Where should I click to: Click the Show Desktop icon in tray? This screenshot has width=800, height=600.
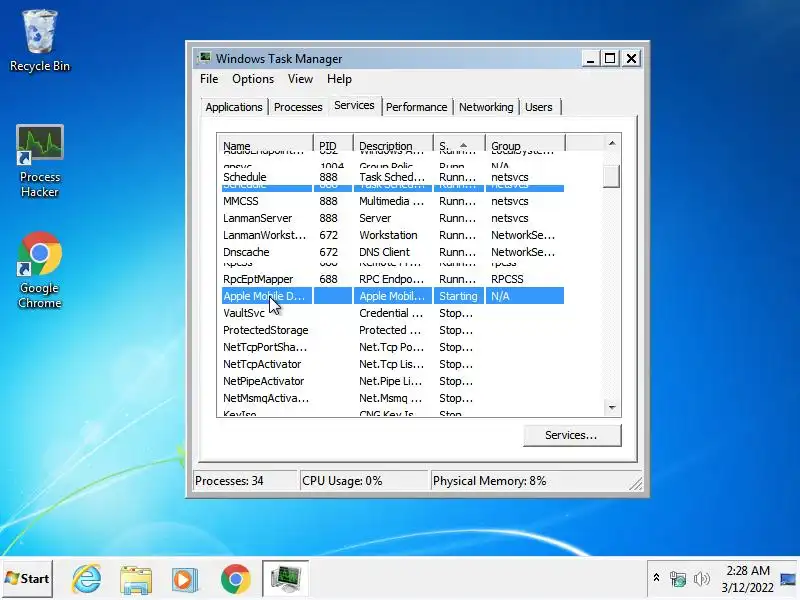pyautogui.click(x=788, y=579)
